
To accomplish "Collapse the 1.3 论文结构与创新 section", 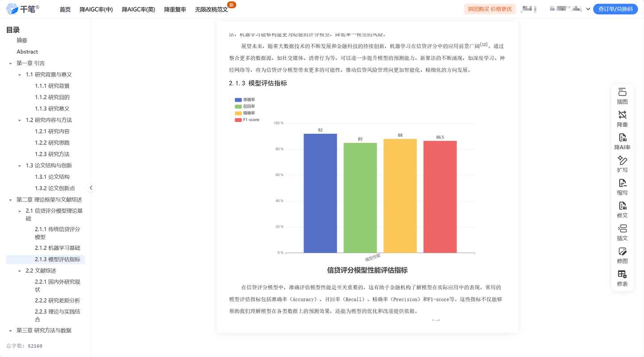I will [x=20, y=166].
